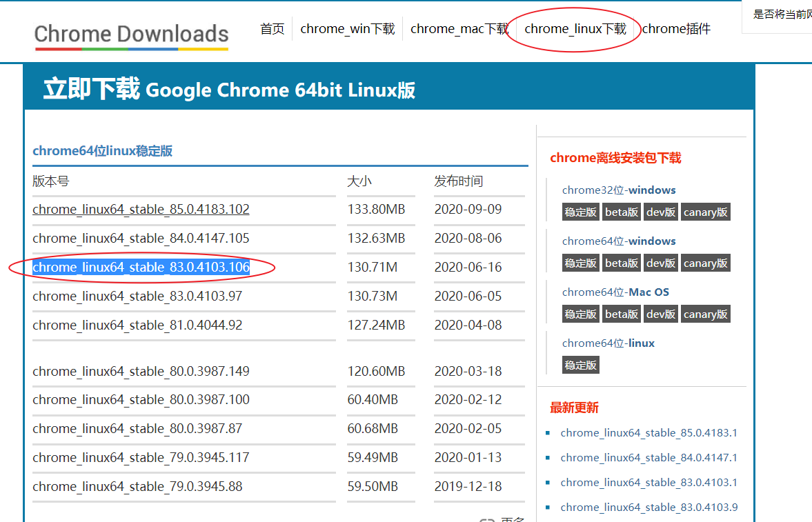Open the chrome_win下载 nav tab
812x522 pixels.
coord(348,28)
